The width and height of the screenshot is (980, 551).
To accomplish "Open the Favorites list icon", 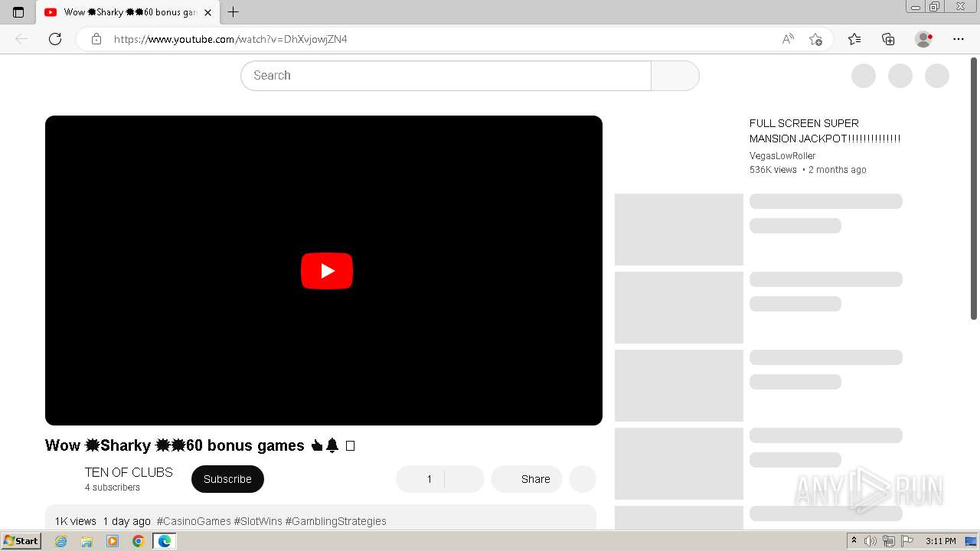I will click(x=854, y=39).
